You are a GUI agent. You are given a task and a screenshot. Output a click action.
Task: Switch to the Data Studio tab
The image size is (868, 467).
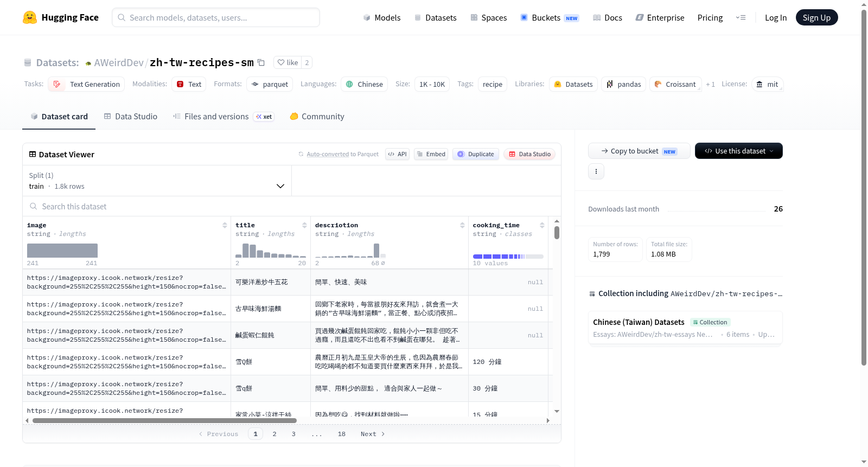click(x=131, y=117)
